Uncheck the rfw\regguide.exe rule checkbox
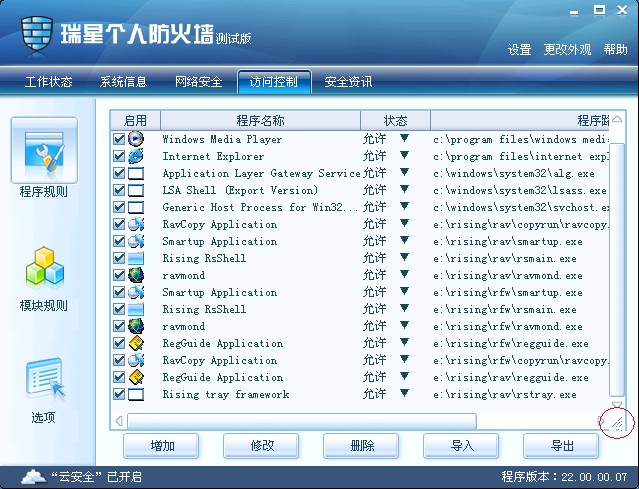The width and height of the screenshot is (639, 489). click(x=119, y=344)
